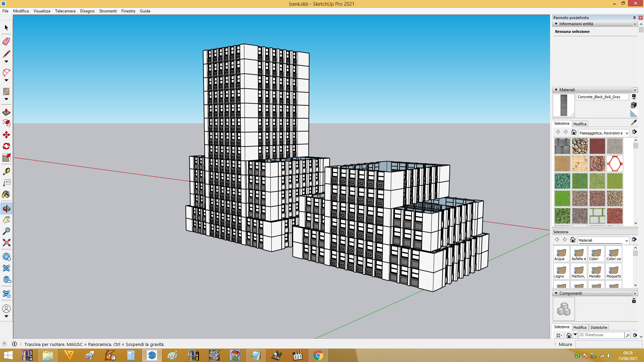Screen dimensions: 644x362
Task: Pick the pink Eraser tool
Action: (6, 41)
